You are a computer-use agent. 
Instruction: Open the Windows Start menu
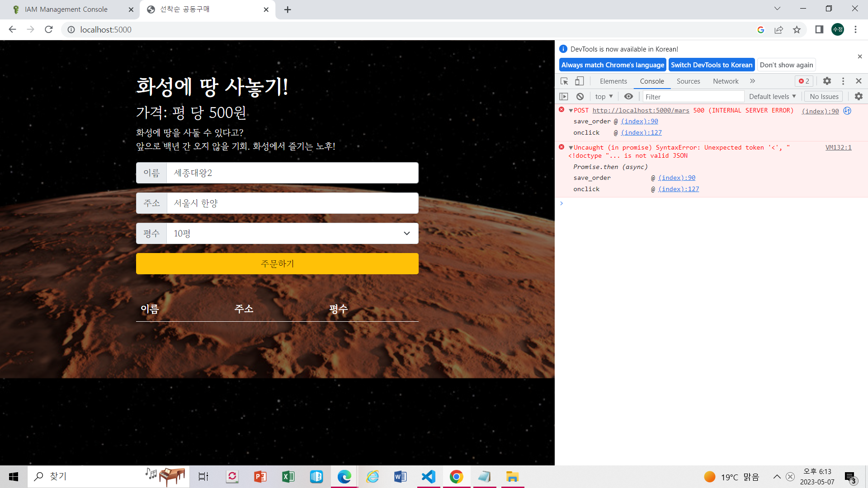14,477
